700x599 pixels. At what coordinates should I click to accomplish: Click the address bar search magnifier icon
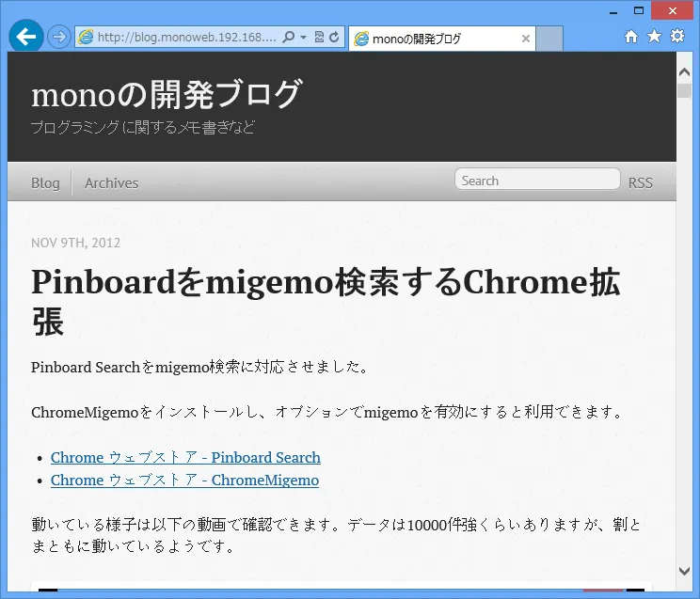pos(289,38)
